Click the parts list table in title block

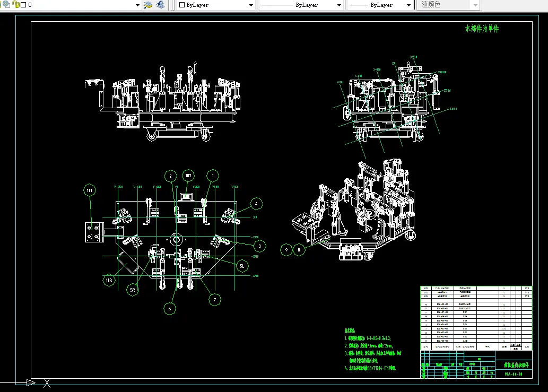[x=476, y=318]
